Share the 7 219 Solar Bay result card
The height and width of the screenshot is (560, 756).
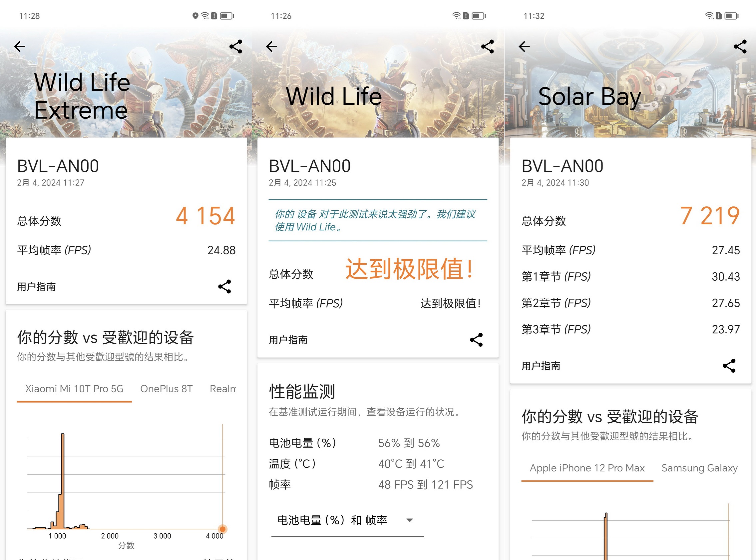tap(729, 366)
